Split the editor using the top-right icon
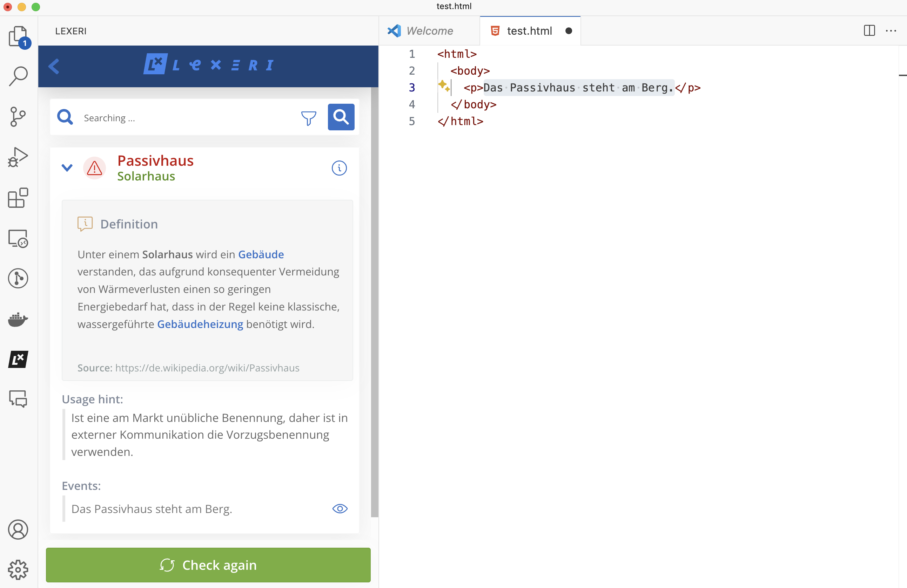907x588 pixels. (869, 30)
